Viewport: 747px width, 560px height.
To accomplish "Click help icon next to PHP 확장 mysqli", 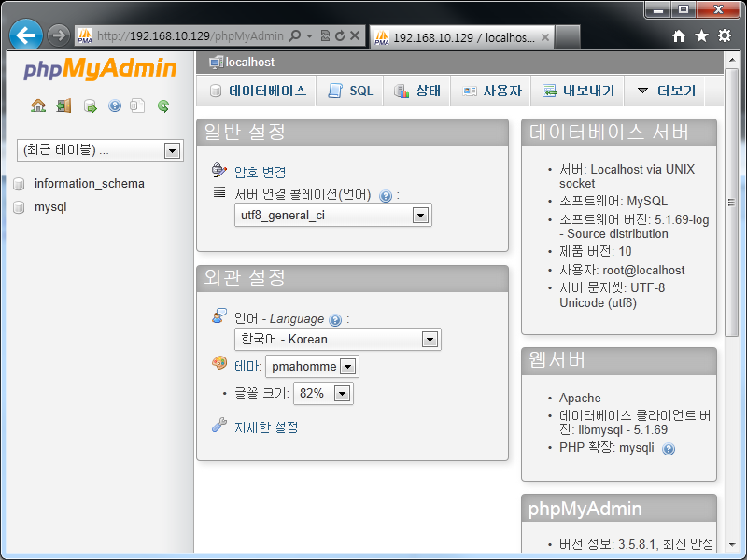I will pyautogui.click(x=669, y=449).
